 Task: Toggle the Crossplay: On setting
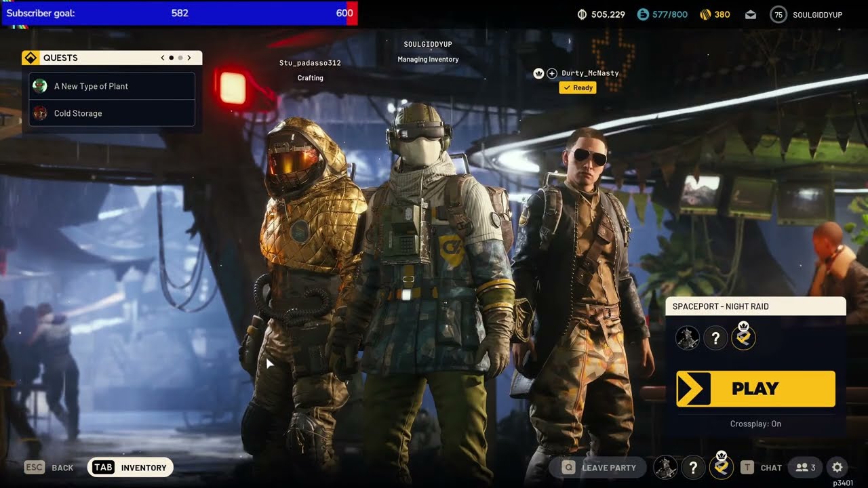point(755,424)
